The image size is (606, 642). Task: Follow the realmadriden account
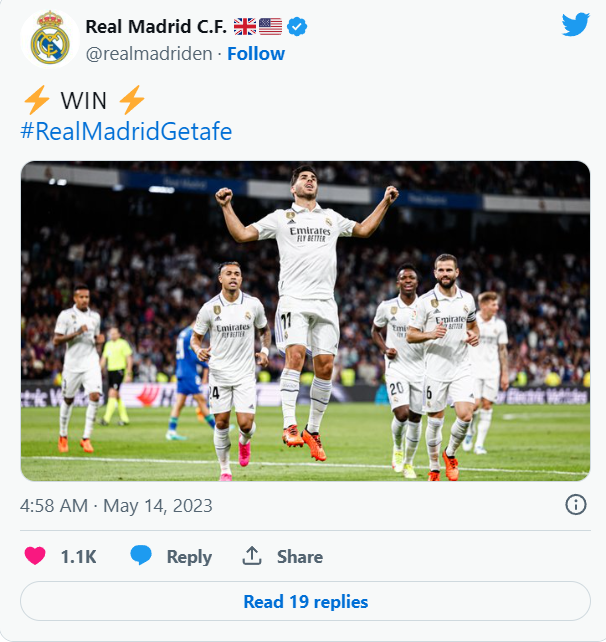click(x=256, y=54)
